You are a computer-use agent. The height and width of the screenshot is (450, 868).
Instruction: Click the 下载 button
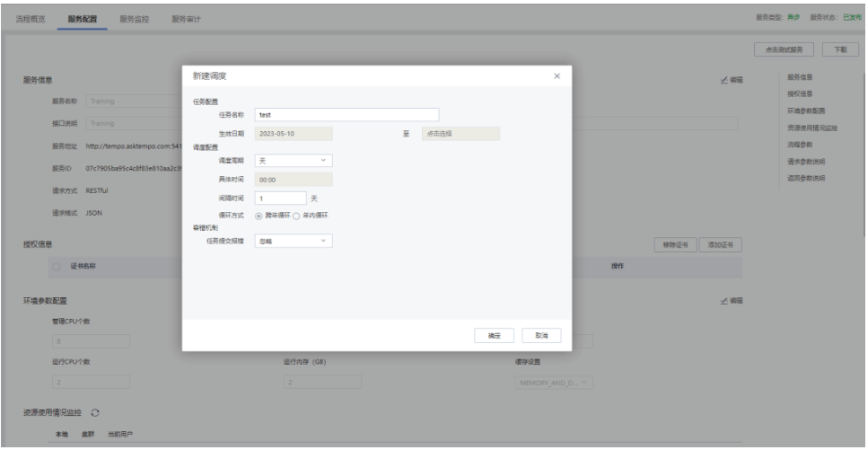(x=840, y=50)
